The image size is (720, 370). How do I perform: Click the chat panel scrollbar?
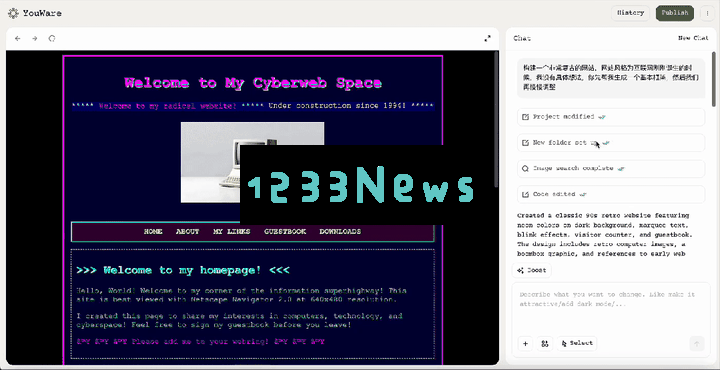coord(714,78)
